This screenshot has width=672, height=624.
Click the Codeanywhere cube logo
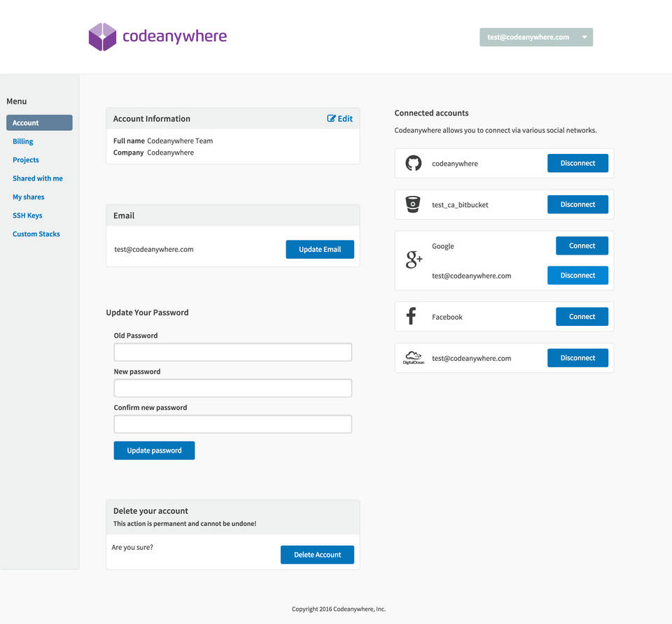click(x=102, y=37)
